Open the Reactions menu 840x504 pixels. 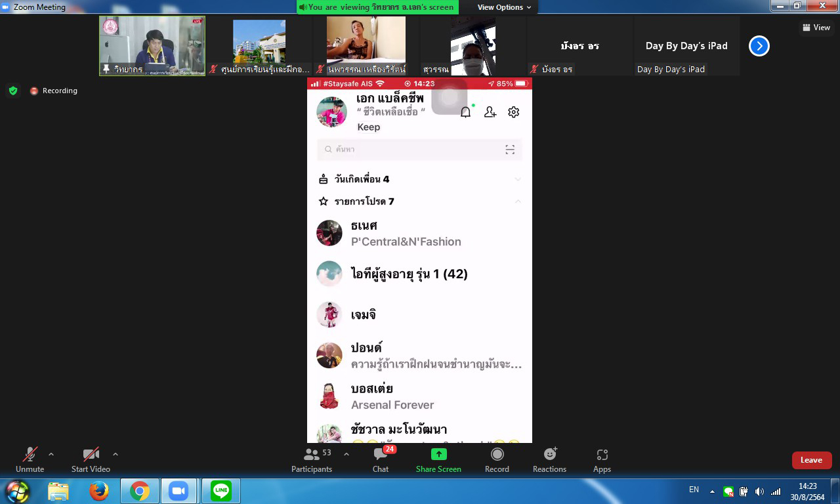pos(549,454)
